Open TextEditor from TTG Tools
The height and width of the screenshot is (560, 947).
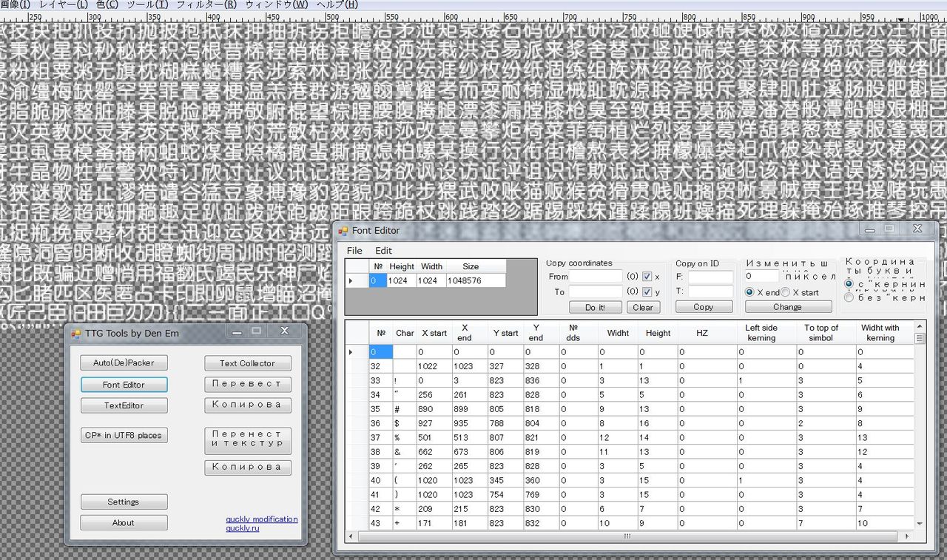(124, 405)
